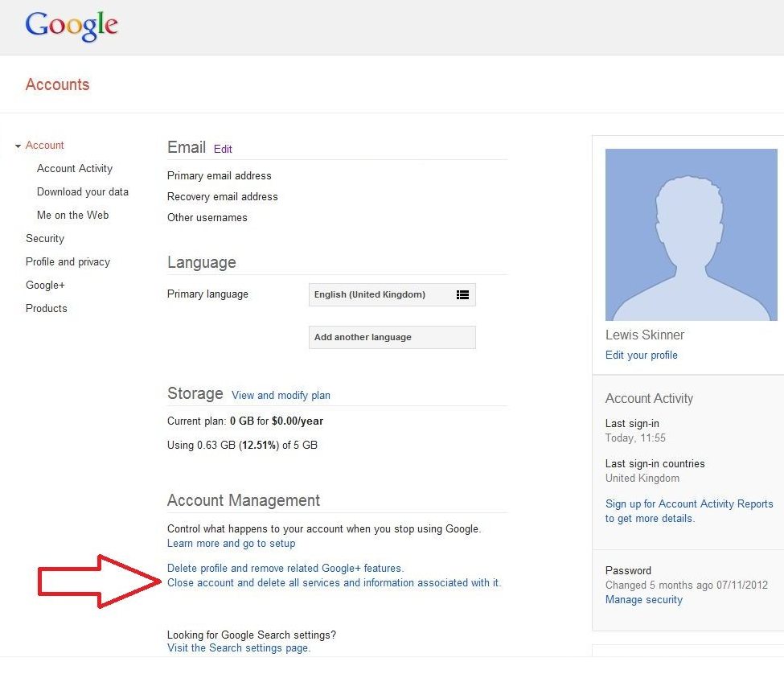Click Edit your profile
Image resolution: width=784 pixels, height=674 pixels.
point(642,355)
